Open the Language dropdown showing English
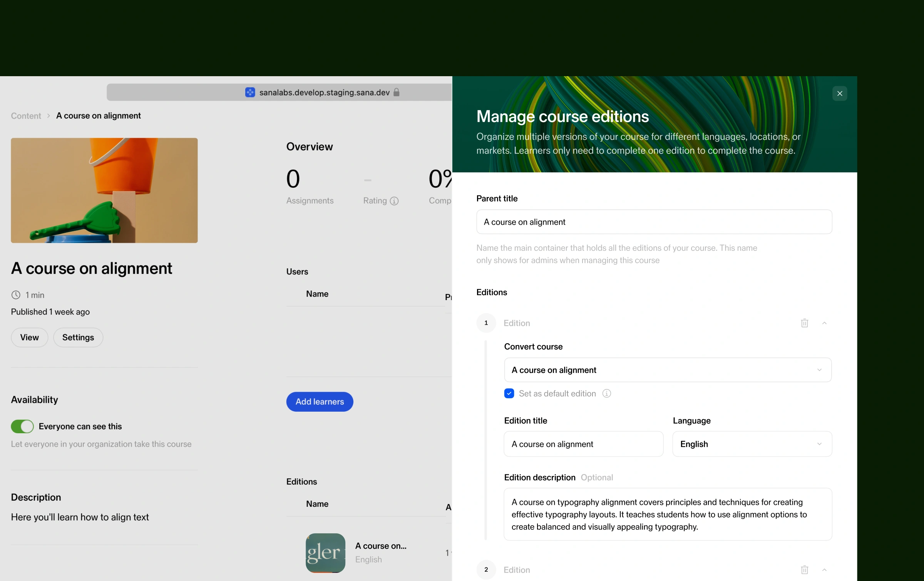 752,444
